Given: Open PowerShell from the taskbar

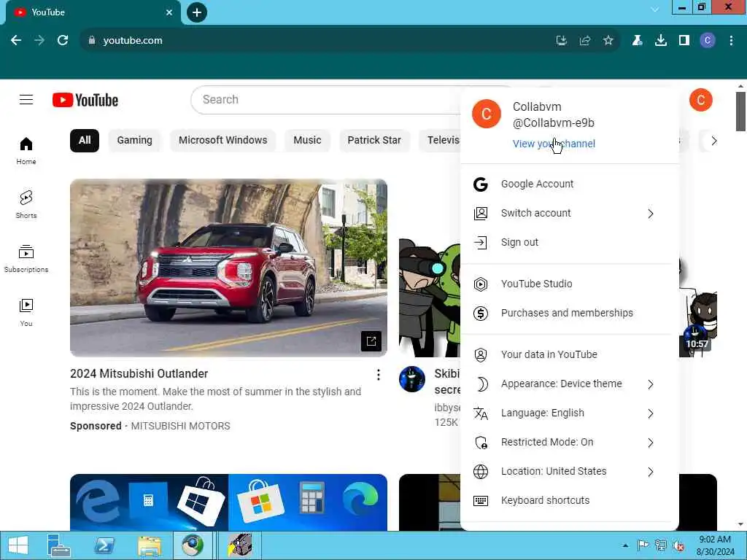Looking at the screenshot, I should pyautogui.click(x=104, y=545).
